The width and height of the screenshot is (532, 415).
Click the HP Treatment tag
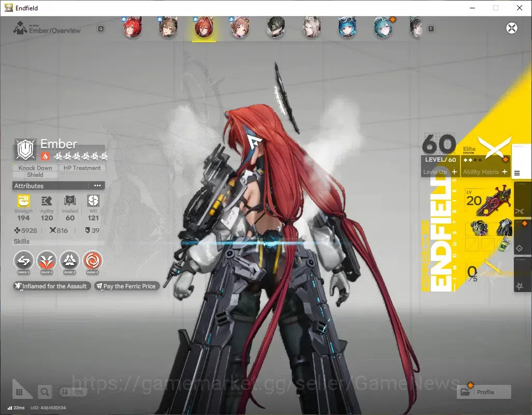pos(82,168)
